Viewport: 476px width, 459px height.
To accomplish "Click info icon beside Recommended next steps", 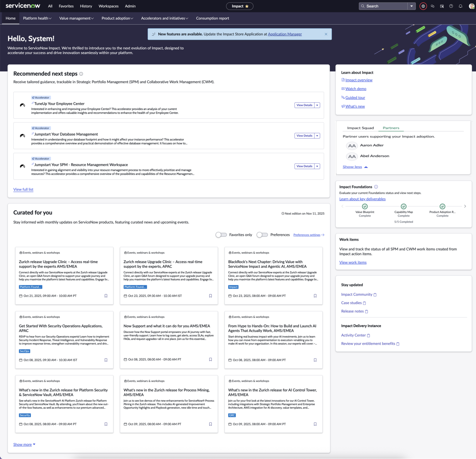I will (81, 74).
